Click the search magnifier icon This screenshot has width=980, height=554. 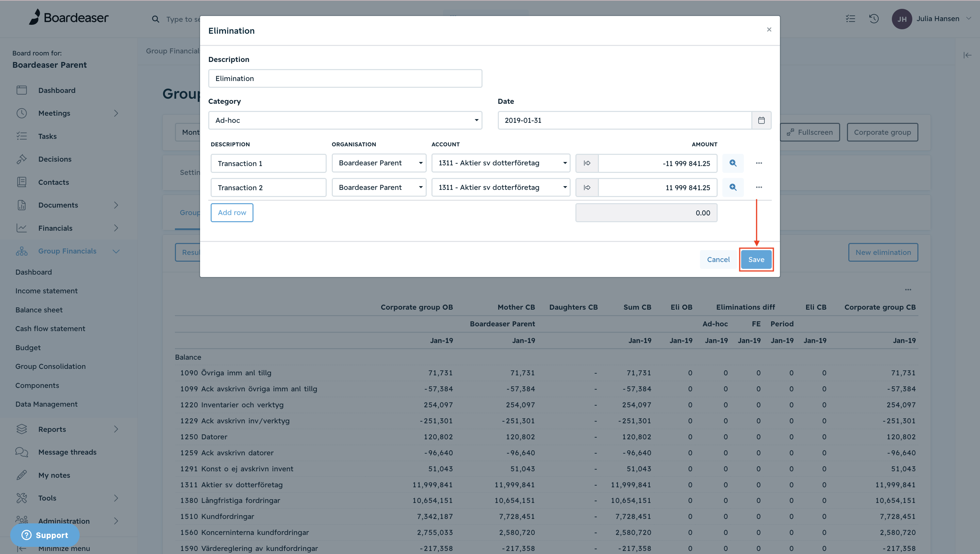(x=155, y=19)
